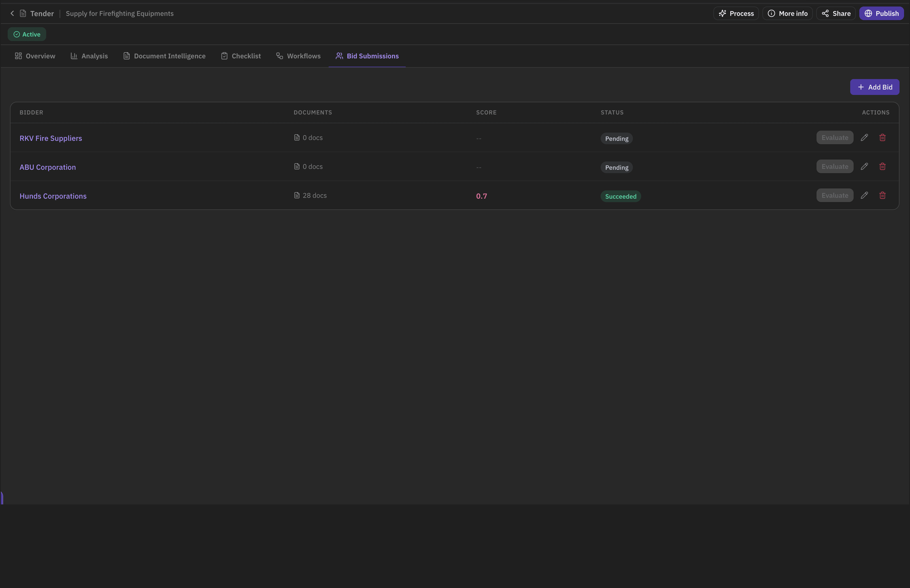Screen dimensions: 910x588
Task: Share this tender
Action: point(836,13)
